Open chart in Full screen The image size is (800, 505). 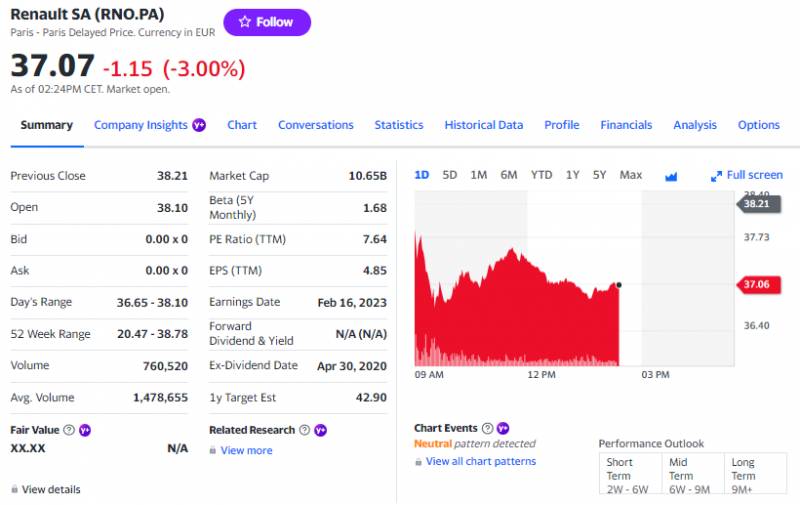746,175
